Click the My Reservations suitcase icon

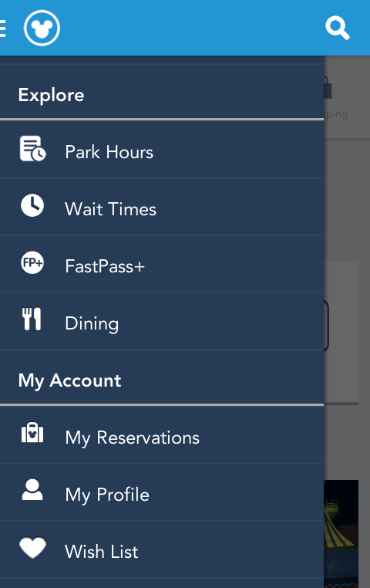coord(32,433)
